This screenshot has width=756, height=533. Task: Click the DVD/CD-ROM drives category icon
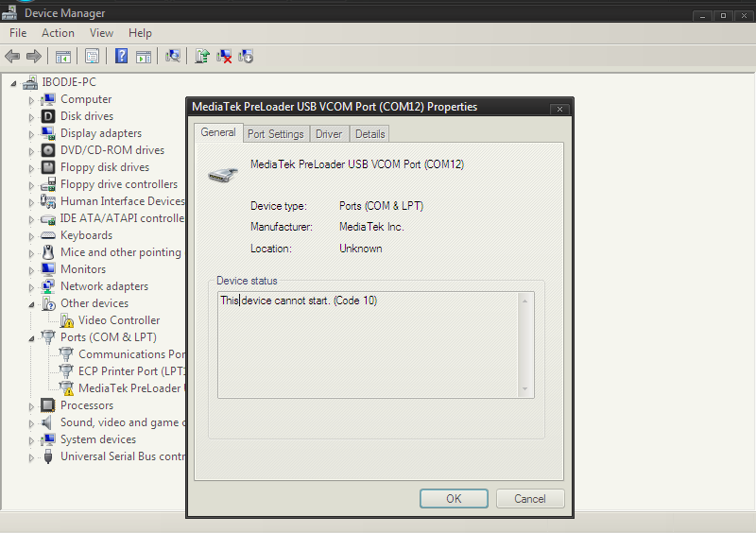click(x=48, y=150)
